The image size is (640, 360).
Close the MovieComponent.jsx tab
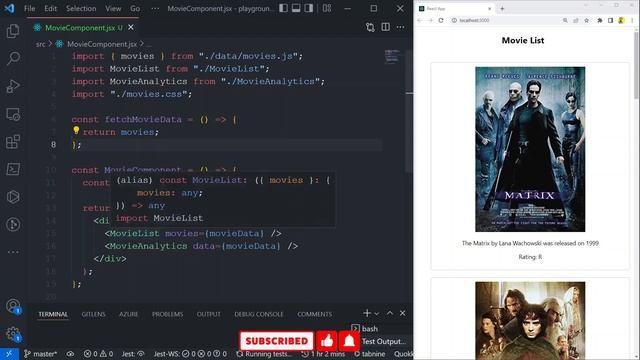pos(131,27)
